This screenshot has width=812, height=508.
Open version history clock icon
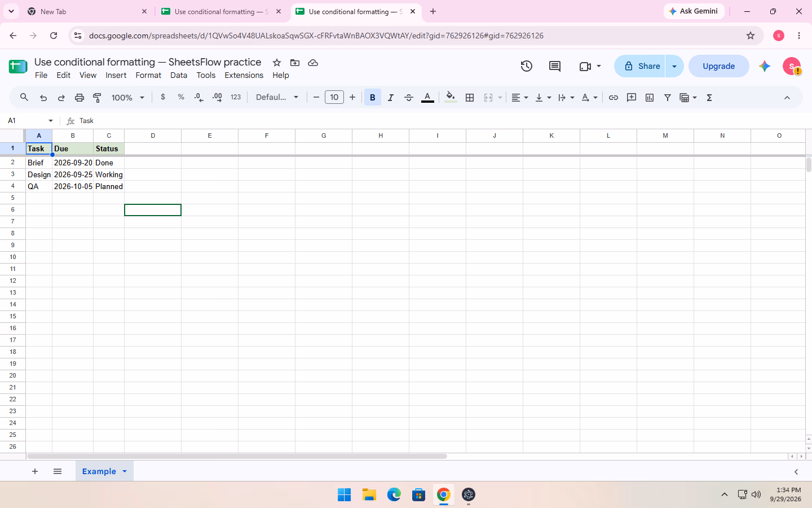coord(527,66)
